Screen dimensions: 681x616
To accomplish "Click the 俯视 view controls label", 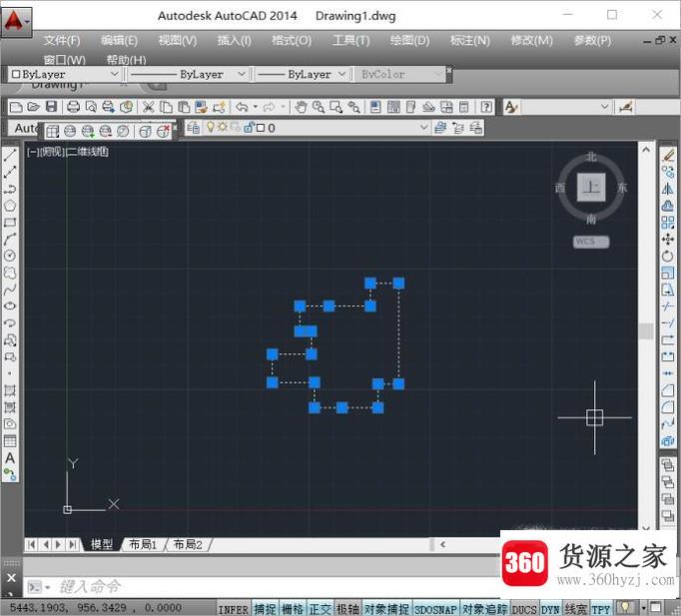I will point(51,152).
